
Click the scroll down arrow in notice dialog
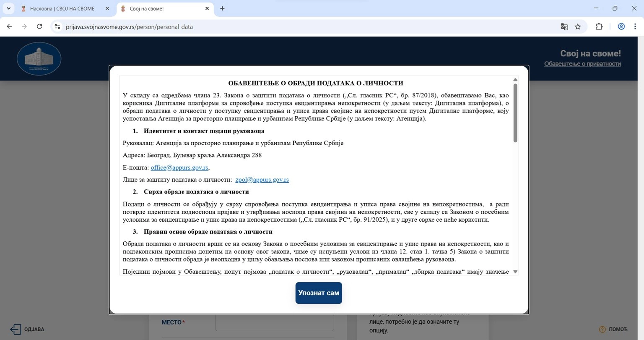pyautogui.click(x=515, y=272)
